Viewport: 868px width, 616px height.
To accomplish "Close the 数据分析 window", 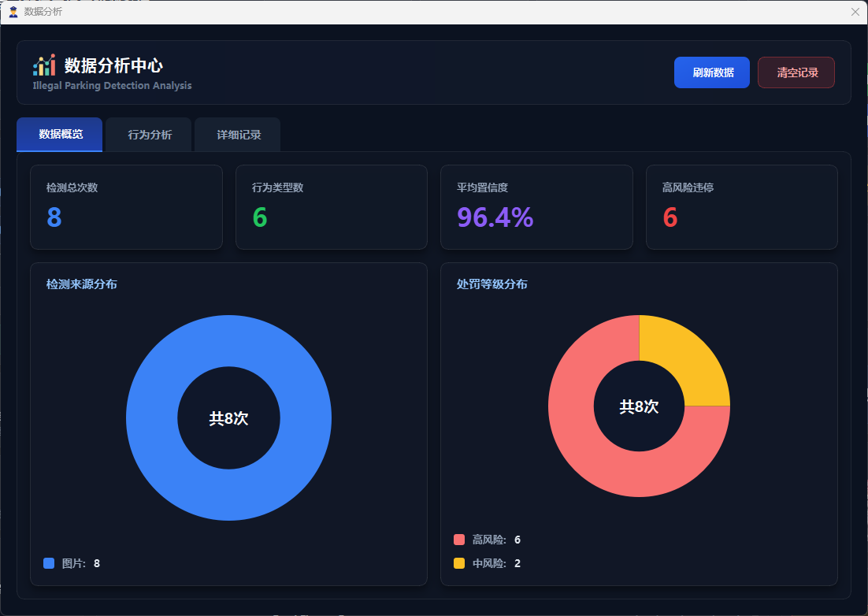I will 855,12.
